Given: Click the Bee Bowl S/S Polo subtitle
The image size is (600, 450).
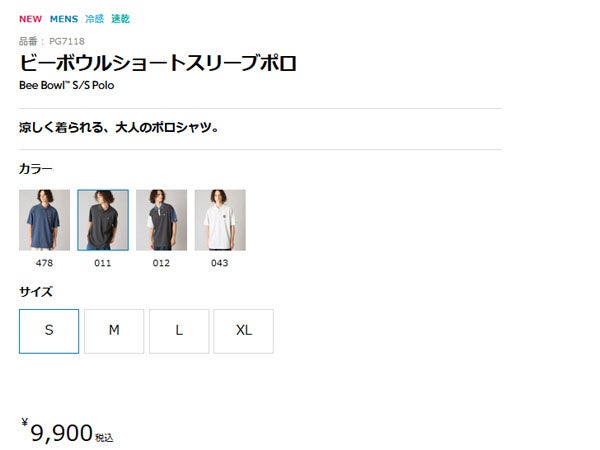Looking at the screenshot, I should pos(67,85).
